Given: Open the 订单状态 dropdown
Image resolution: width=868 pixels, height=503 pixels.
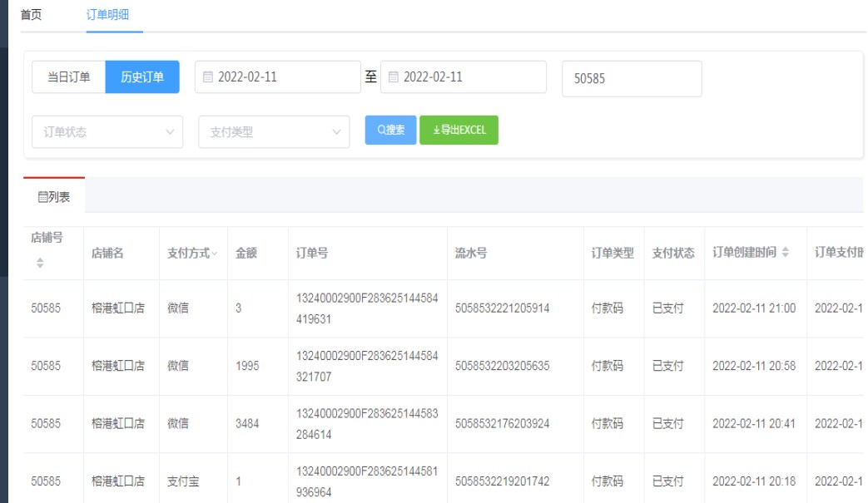Looking at the screenshot, I should point(107,132).
